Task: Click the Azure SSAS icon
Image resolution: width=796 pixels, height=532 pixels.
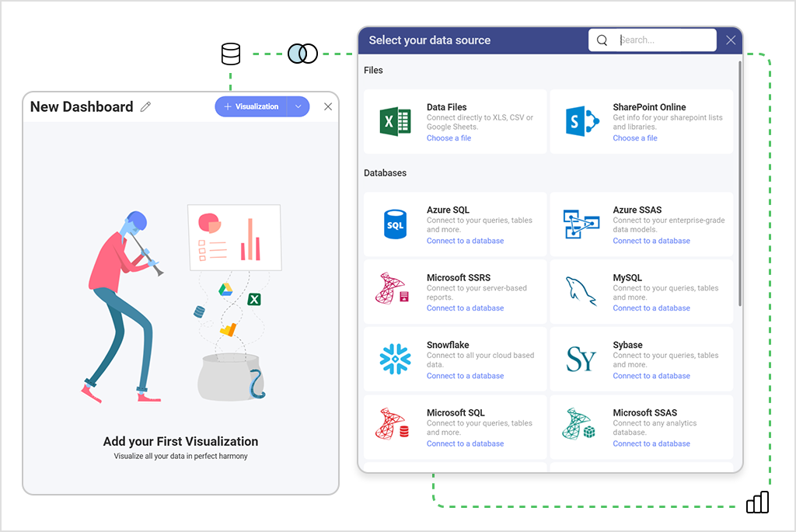Action: pyautogui.click(x=581, y=224)
